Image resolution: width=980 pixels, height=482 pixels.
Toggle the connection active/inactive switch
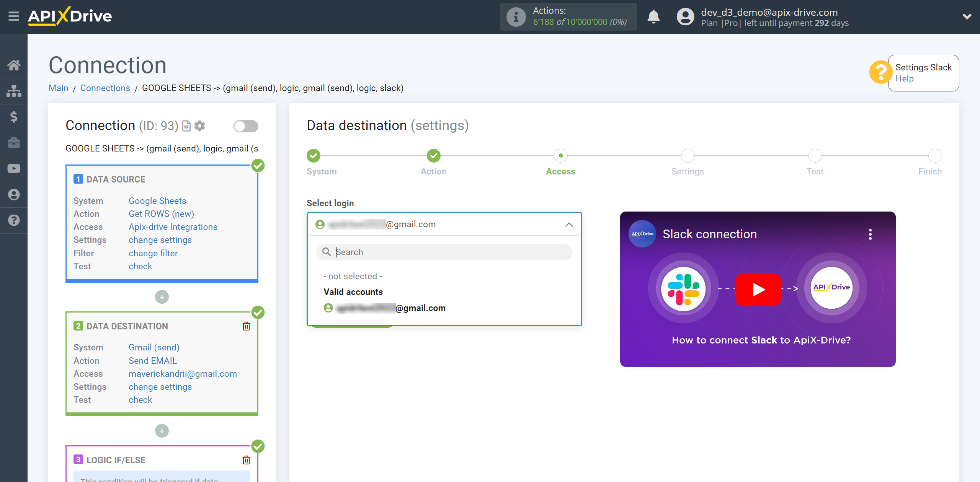(246, 126)
